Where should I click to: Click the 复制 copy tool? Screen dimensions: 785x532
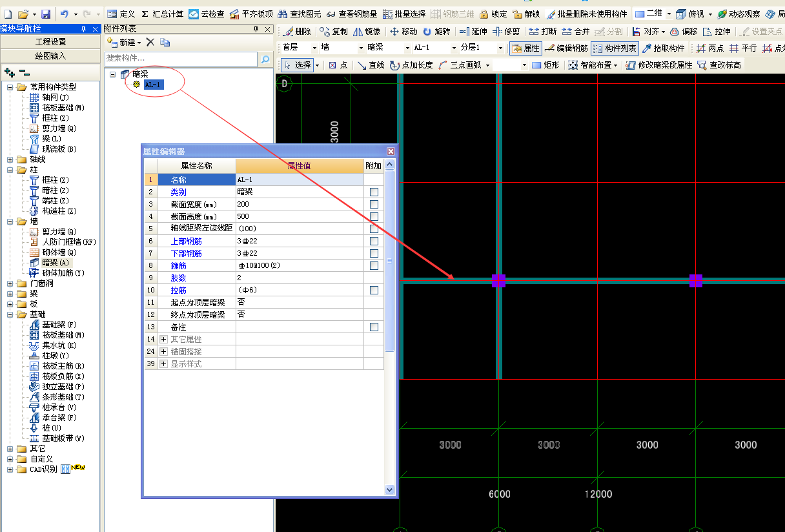coord(333,31)
